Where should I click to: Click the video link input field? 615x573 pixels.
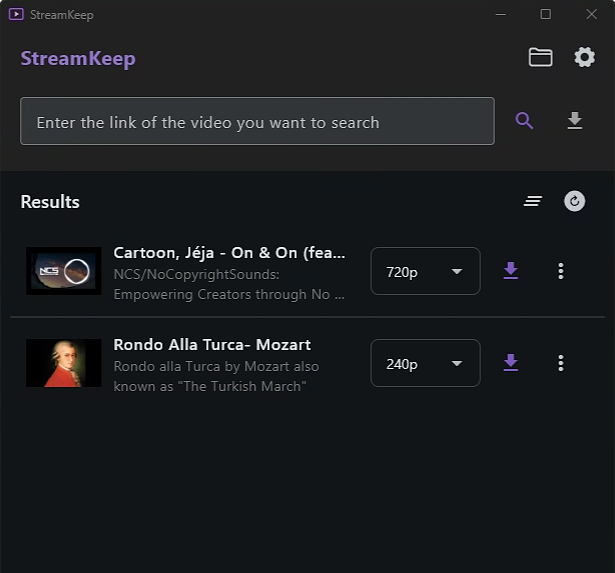click(x=257, y=122)
